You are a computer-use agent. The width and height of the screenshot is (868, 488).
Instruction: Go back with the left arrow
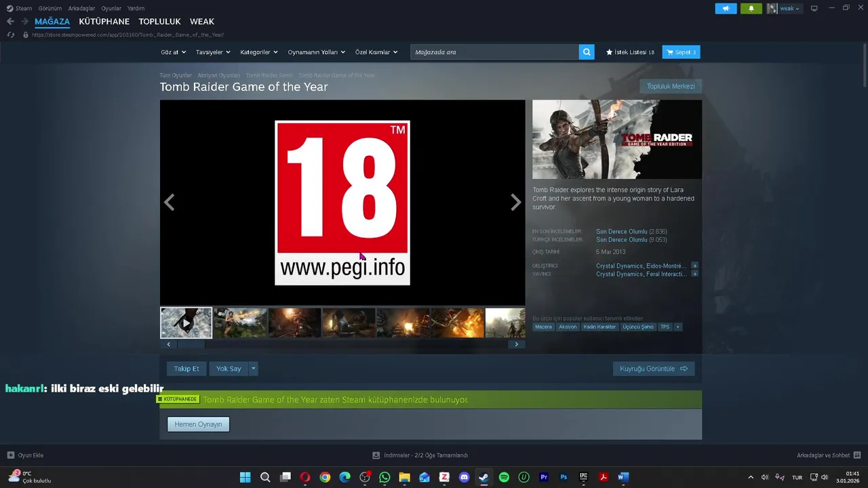pyautogui.click(x=10, y=22)
